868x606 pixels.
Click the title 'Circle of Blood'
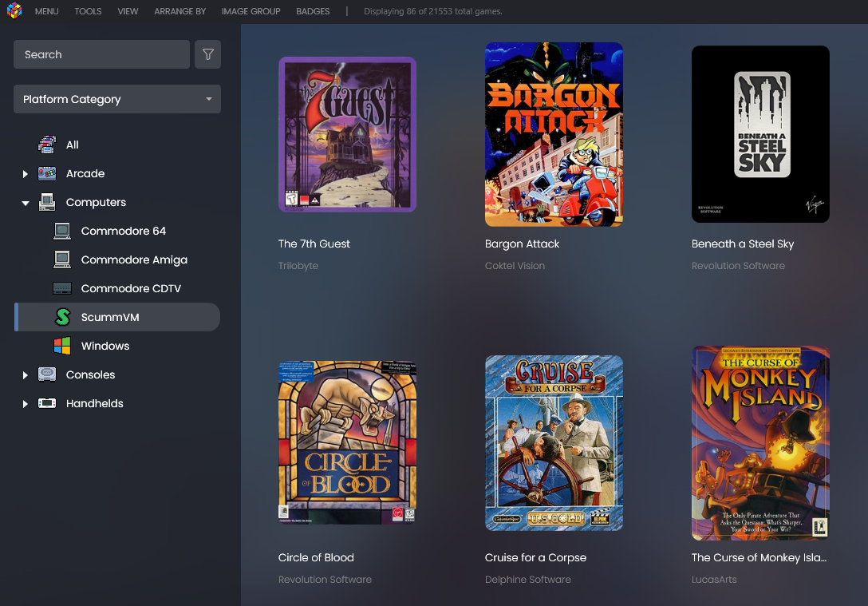click(316, 557)
